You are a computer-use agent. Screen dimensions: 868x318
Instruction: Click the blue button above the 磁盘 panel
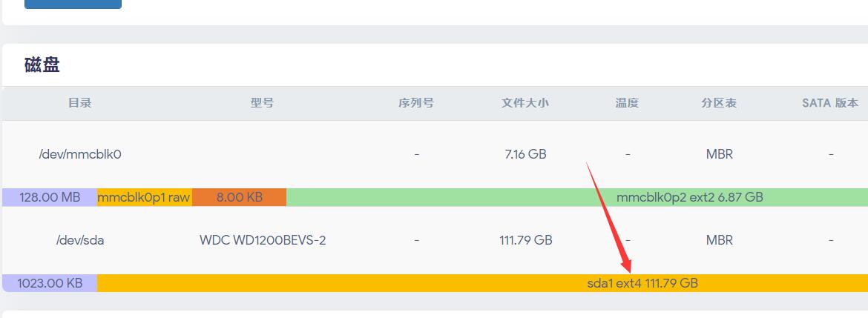(x=73, y=4)
